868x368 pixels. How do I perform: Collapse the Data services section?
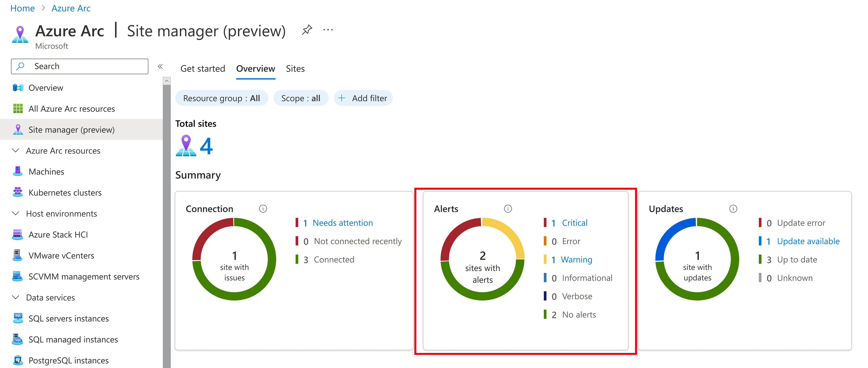pos(15,297)
